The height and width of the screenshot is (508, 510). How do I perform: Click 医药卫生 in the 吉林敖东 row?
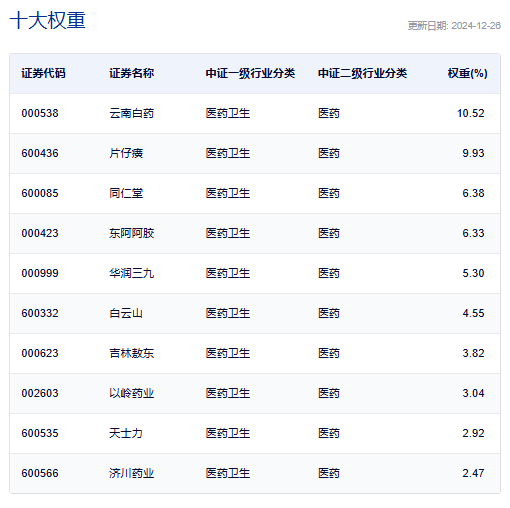click(x=228, y=353)
